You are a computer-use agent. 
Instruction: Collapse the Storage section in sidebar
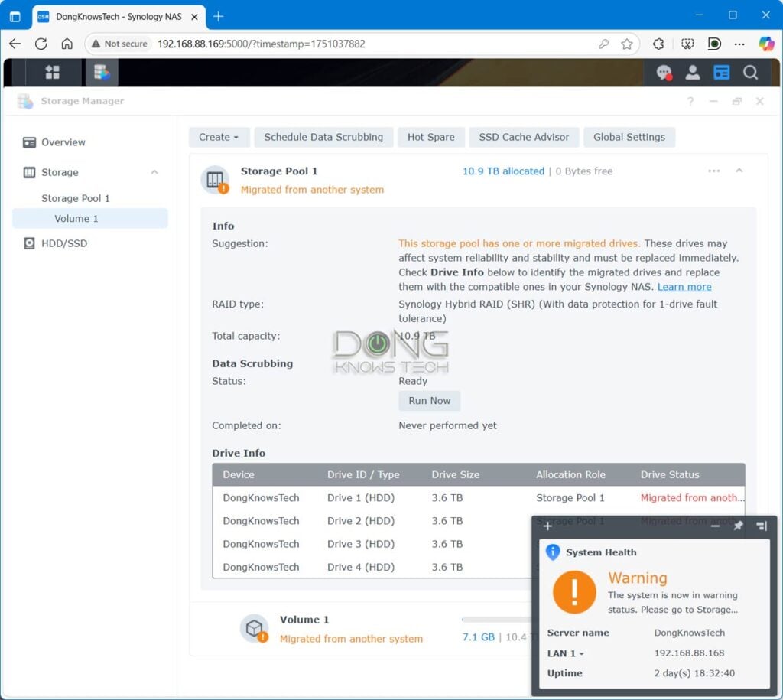tap(154, 172)
